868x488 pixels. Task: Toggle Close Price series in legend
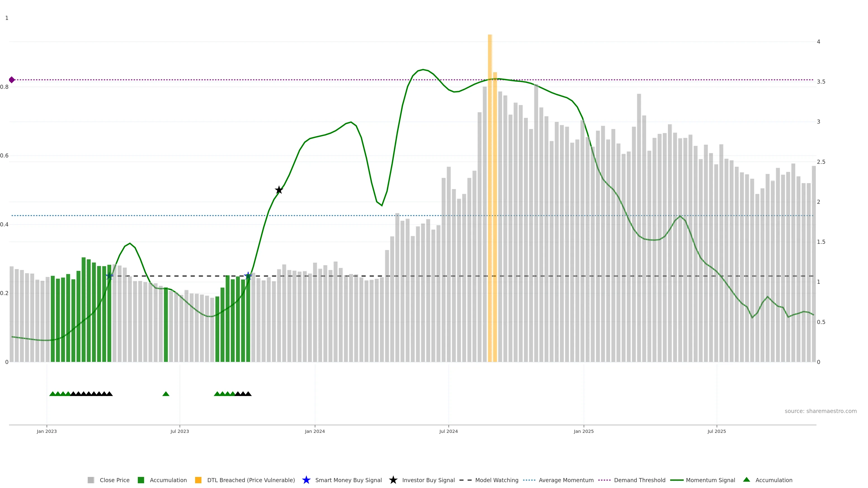coord(114,480)
